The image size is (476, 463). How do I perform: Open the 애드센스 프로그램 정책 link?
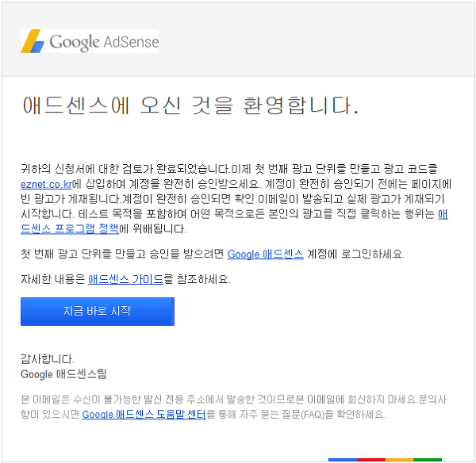coord(70,228)
